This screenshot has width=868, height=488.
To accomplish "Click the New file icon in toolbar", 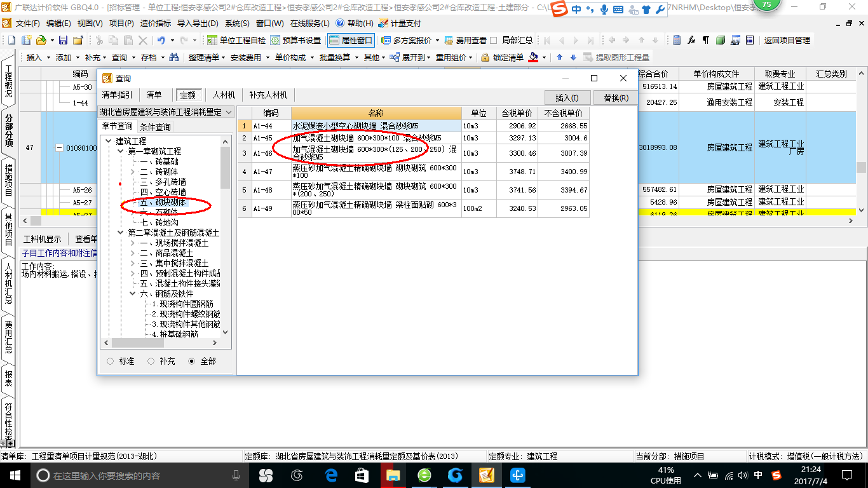I will click(11, 40).
